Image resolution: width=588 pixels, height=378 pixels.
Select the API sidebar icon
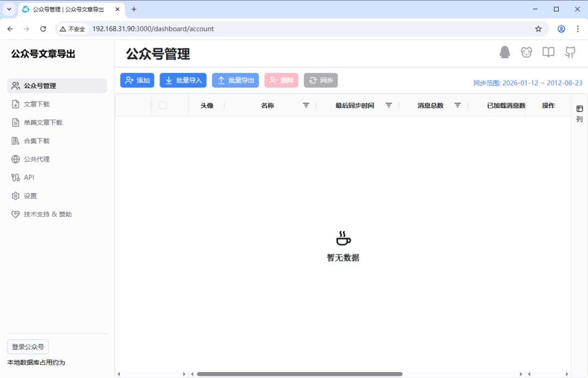pyautogui.click(x=16, y=177)
